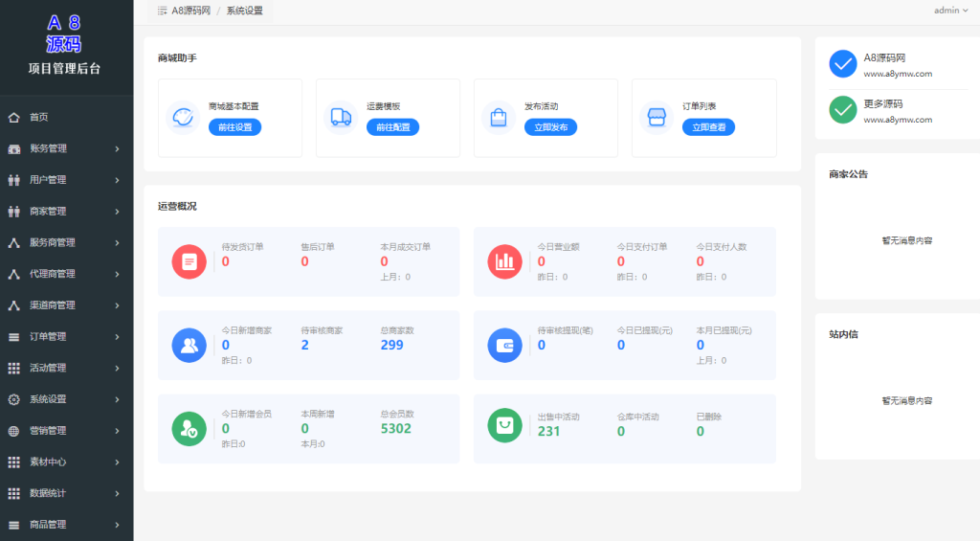Click the 立即发布 button
980x541 pixels.
(x=550, y=127)
